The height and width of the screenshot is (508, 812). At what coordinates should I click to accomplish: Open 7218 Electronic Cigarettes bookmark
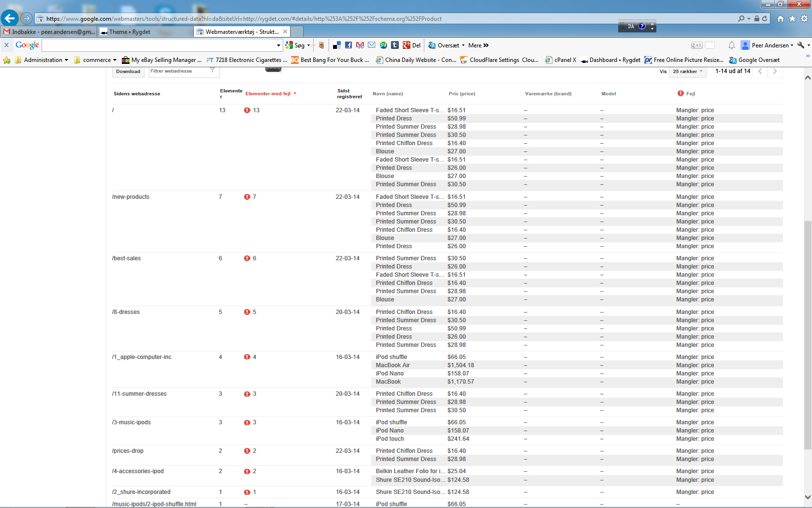point(246,60)
